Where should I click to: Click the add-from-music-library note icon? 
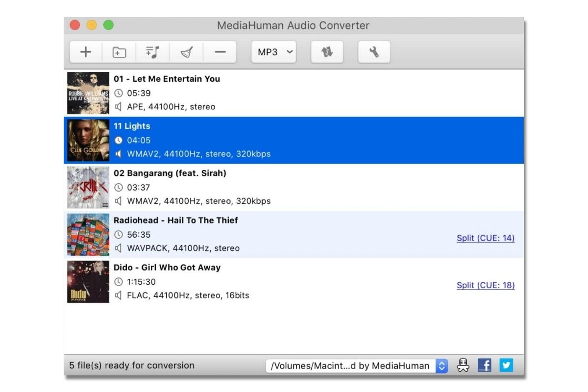tap(153, 52)
